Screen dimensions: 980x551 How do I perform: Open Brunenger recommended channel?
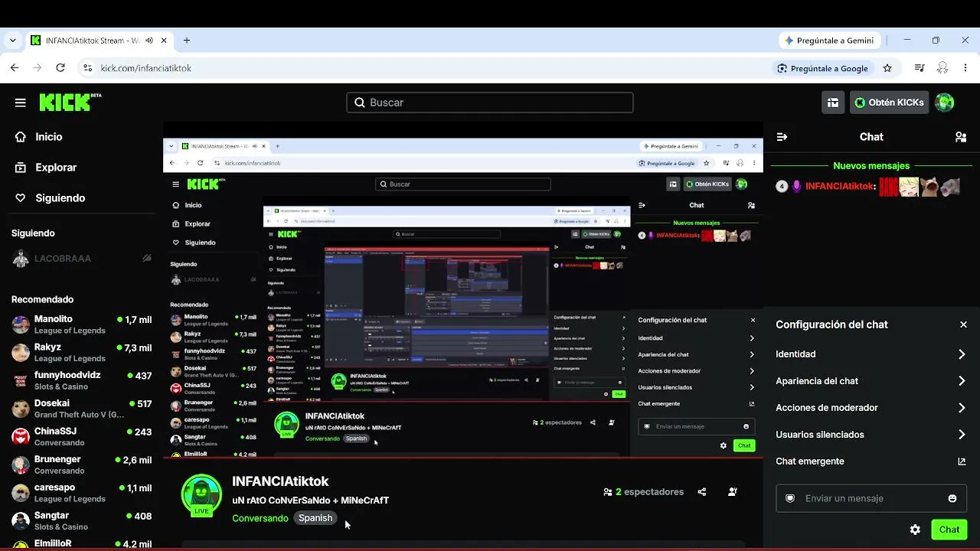coord(81,465)
